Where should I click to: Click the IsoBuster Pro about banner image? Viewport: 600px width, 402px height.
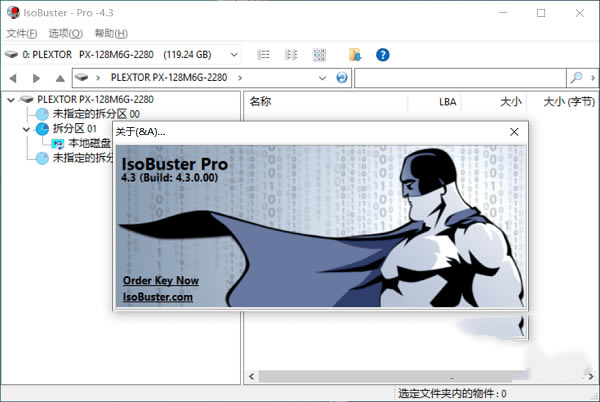click(321, 226)
